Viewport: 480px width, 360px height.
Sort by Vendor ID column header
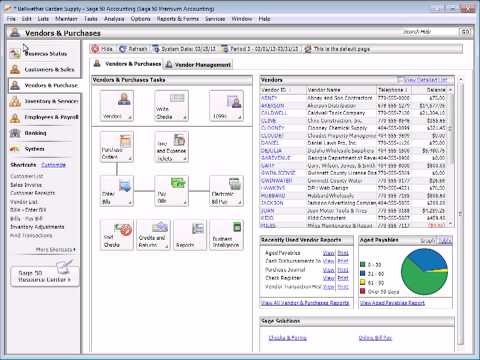tap(283, 90)
